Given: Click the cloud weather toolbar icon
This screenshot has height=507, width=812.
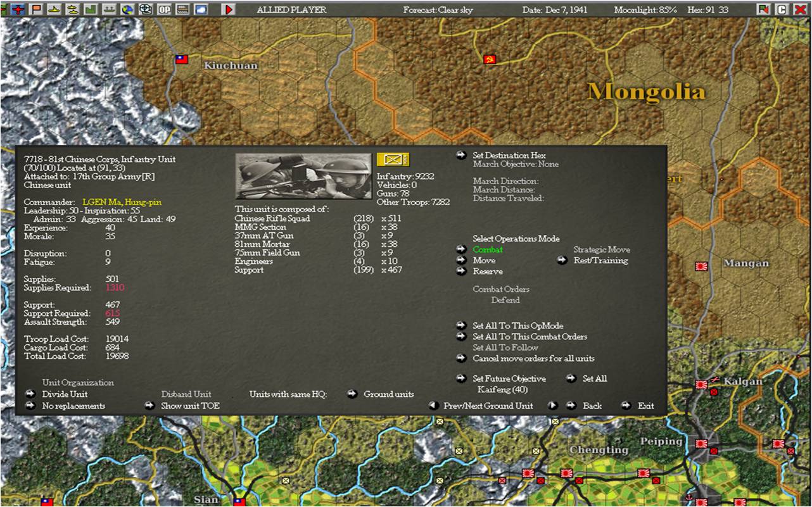Looking at the screenshot, I should click(x=201, y=9).
